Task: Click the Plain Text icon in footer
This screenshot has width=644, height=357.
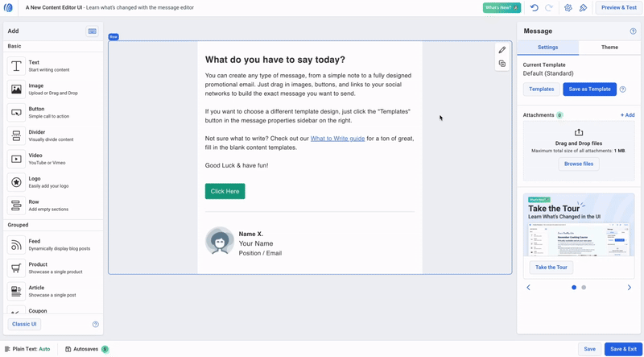Action: pos(7,349)
